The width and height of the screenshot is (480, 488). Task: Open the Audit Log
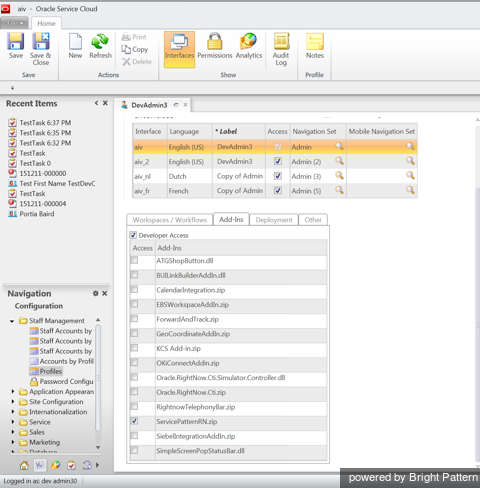click(x=281, y=49)
